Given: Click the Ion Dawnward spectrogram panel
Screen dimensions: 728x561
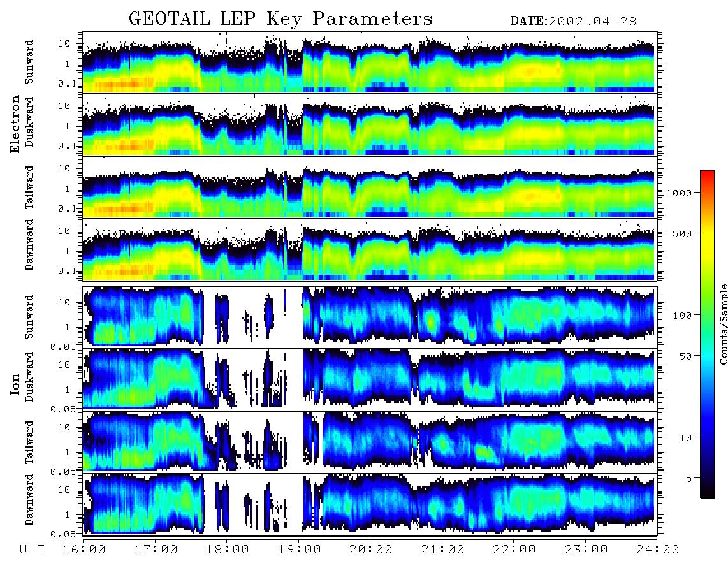Looking at the screenshot, I should click(370, 504).
